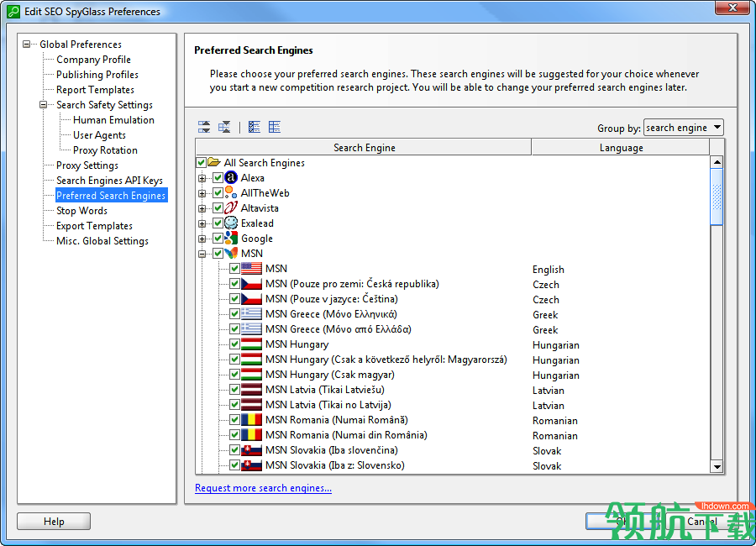The height and width of the screenshot is (546, 756).
Task: Click the Google engine icon
Action: coord(232,239)
